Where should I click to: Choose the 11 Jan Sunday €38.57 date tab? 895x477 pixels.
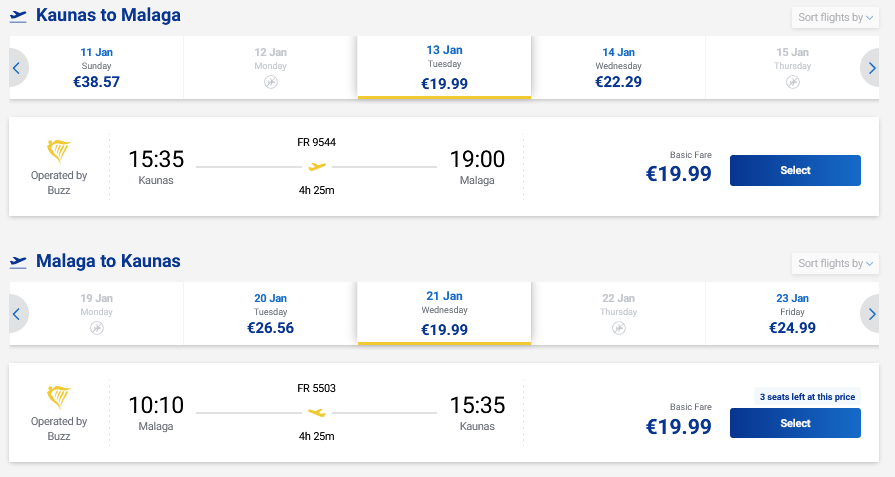96,68
